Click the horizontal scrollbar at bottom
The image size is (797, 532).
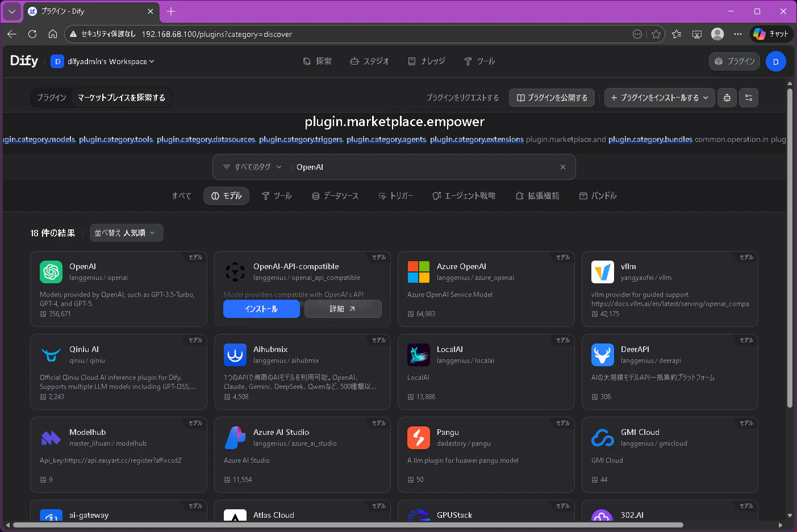(x=348, y=525)
